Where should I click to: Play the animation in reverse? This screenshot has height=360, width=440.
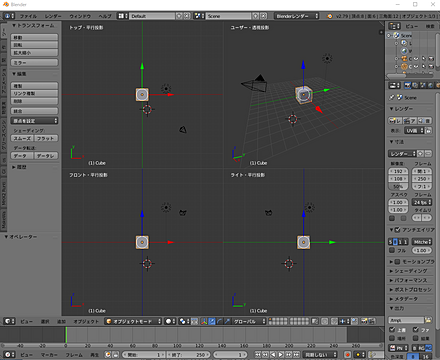273,355
